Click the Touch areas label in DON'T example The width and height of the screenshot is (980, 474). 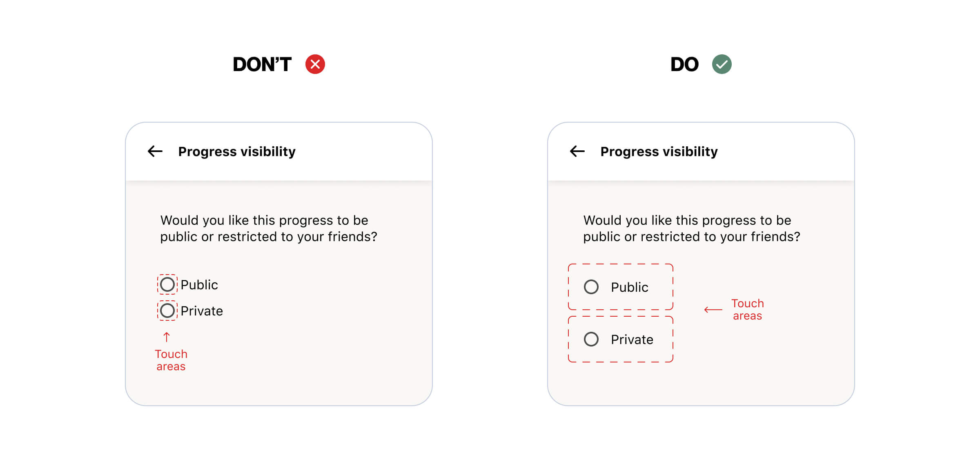(171, 360)
